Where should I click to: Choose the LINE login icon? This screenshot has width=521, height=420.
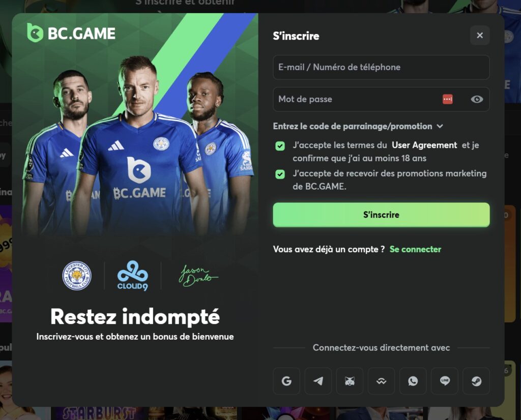(x=445, y=381)
